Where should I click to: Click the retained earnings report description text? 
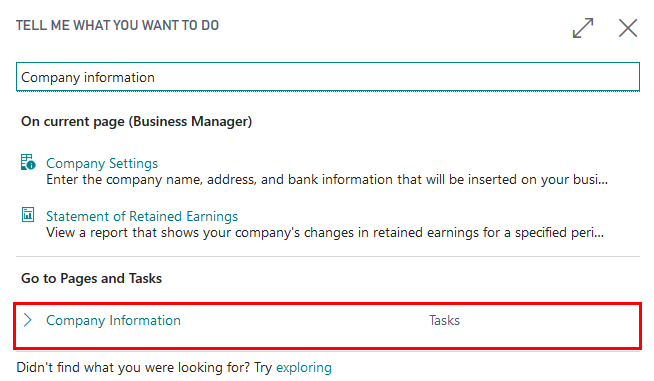coord(324,233)
